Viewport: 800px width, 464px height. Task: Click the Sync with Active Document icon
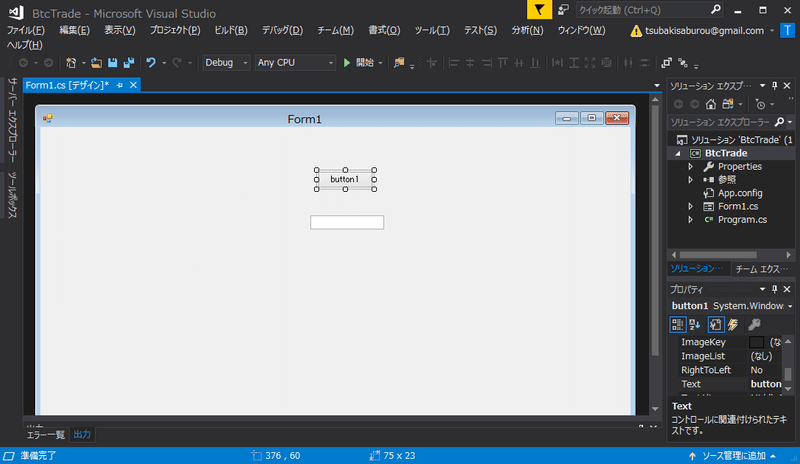(728, 104)
